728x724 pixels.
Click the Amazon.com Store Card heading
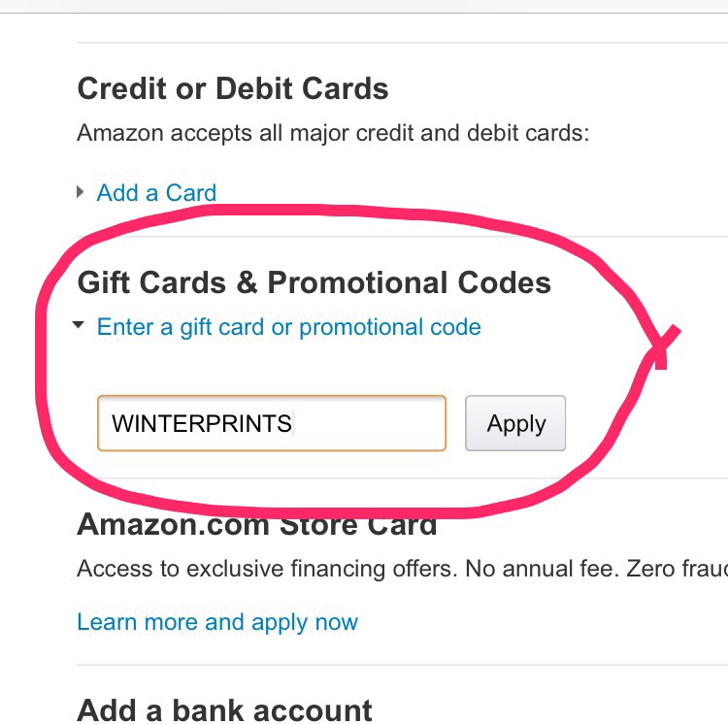pos(256,525)
